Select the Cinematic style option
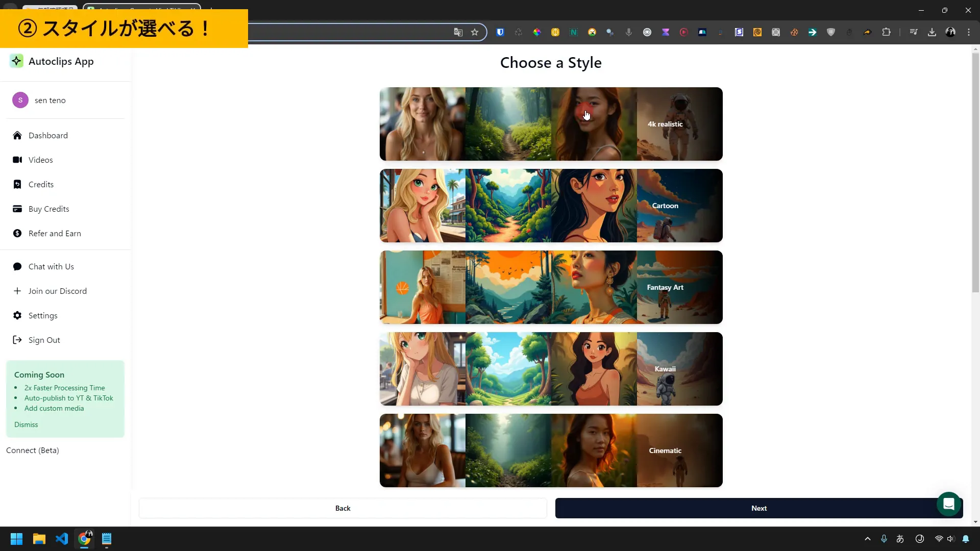The image size is (980, 551). (x=551, y=450)
